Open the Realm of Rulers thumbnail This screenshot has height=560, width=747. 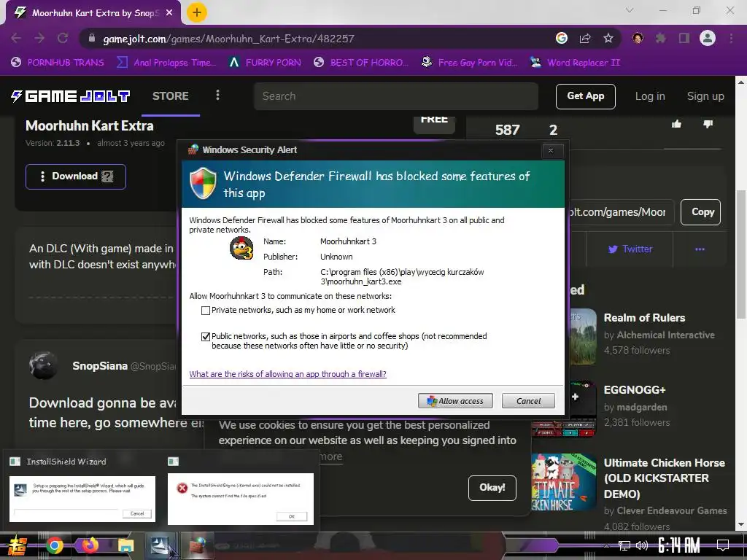(581, 336)
